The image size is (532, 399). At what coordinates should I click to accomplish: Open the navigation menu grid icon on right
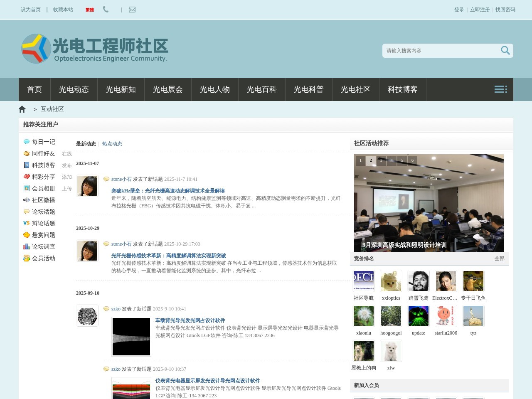tap(500, 89)
